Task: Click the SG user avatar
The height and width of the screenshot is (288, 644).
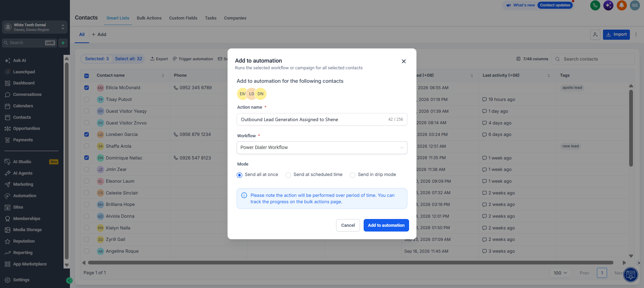Action: click(x=635, y=5)
